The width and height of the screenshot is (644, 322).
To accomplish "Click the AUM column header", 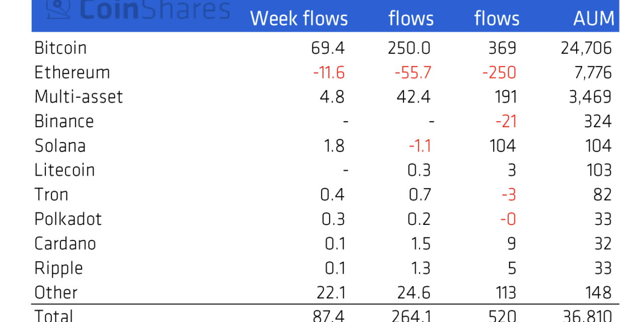I will 594,19.
